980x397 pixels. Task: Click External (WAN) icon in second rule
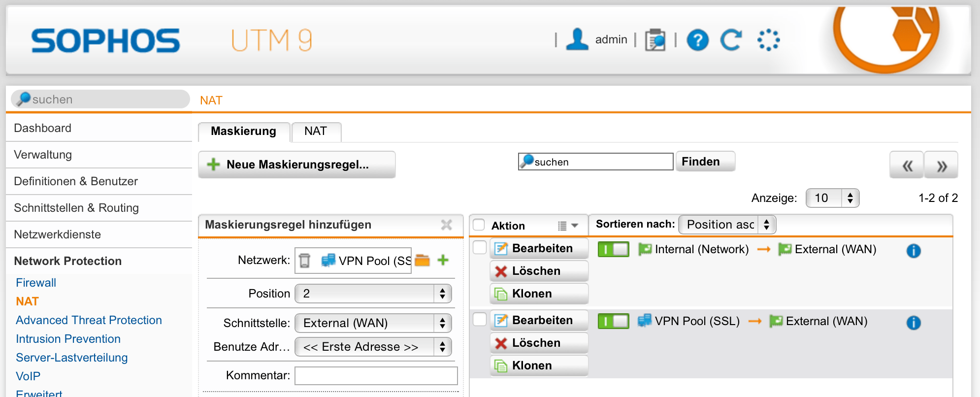776,321
